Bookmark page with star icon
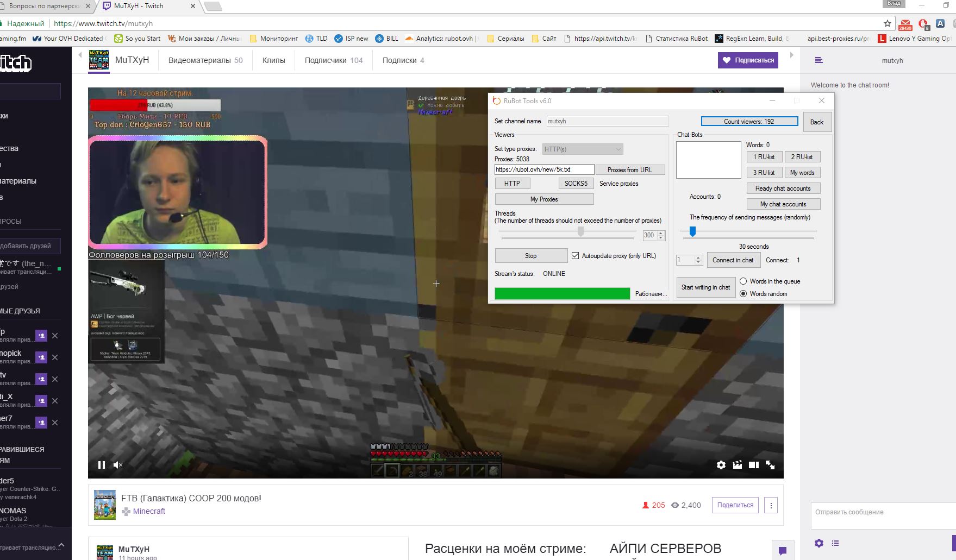 click(888, 23)
